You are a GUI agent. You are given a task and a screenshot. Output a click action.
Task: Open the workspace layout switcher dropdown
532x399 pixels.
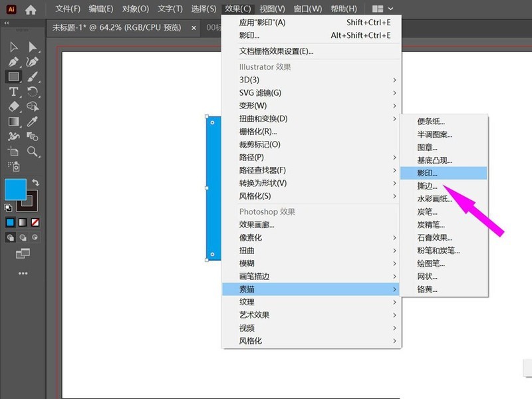pos(382,9)
